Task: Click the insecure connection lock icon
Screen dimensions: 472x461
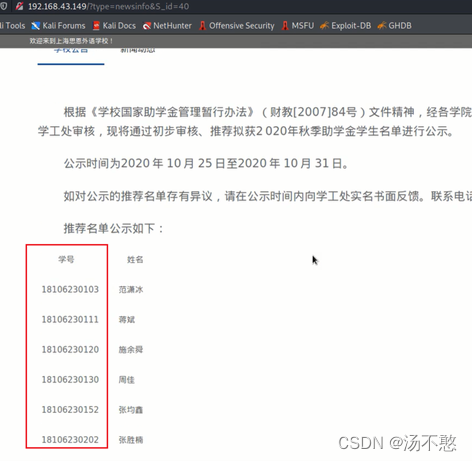Action: pyautogui.click(x=19, y=6)
